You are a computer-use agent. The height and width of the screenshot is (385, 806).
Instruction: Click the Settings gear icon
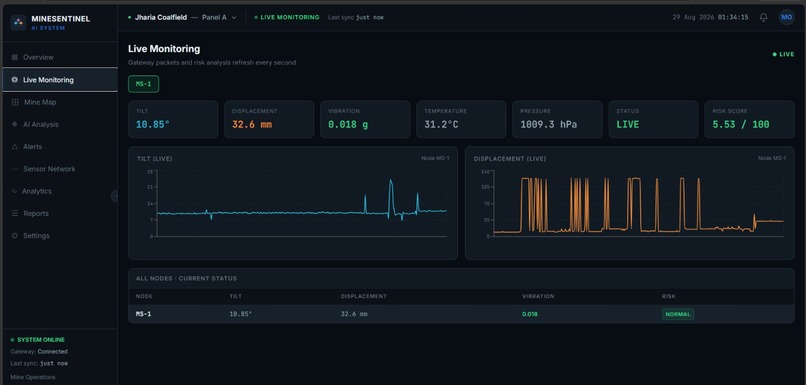(14, 235)
